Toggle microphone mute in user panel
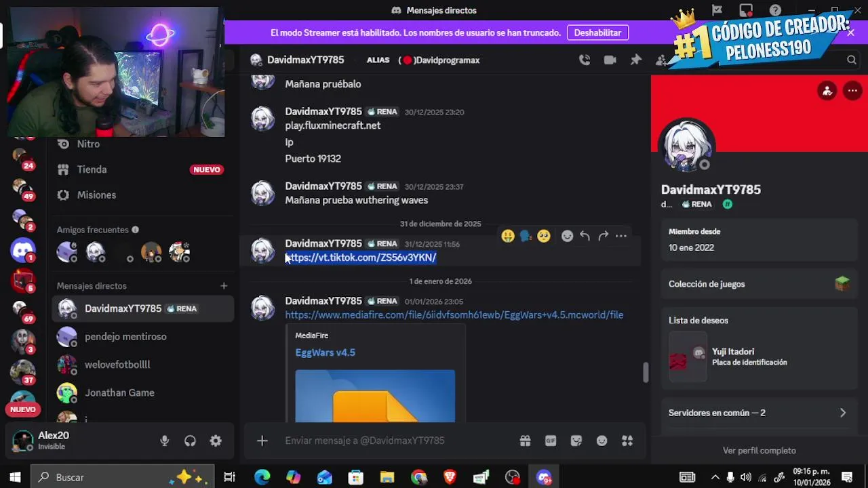Image resolution: width=868 pixels, height=488 pixels. [164, 441]
